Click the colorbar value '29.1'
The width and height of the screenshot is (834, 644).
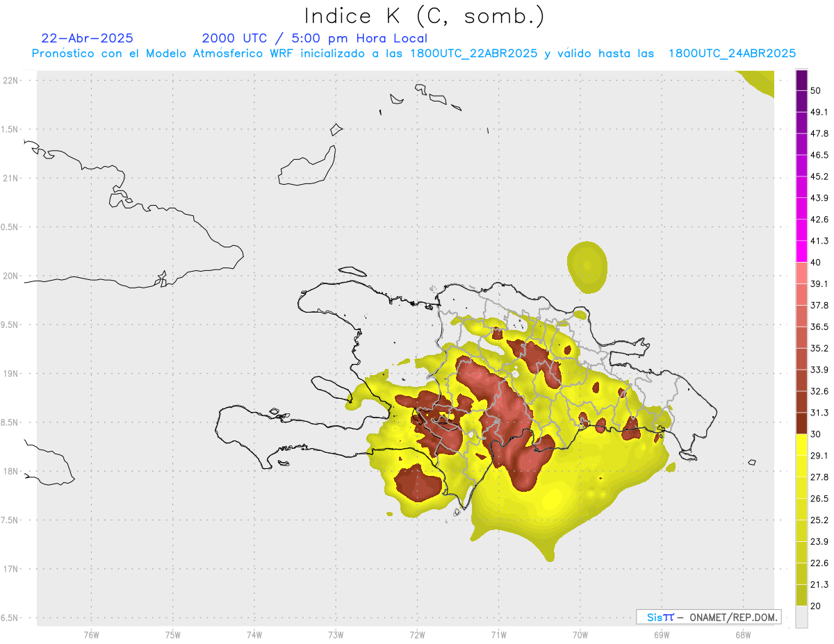pos(819,455)
